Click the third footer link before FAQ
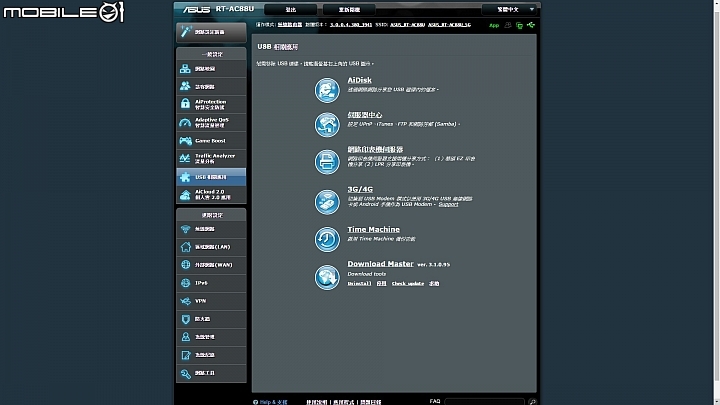720x405 pixels. [x=371, y=402]
